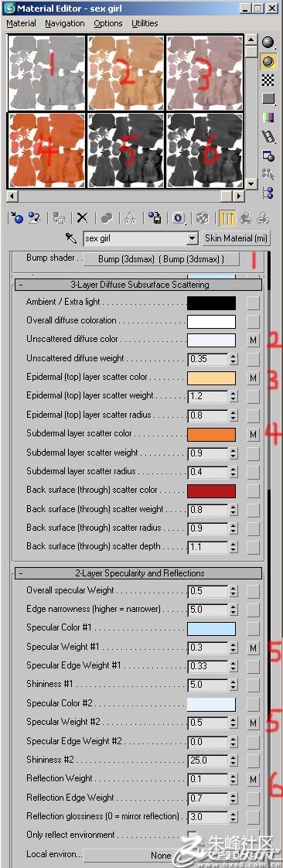Toggle the Backlight icon
This screenshot has height=868, width=283.
268,61
